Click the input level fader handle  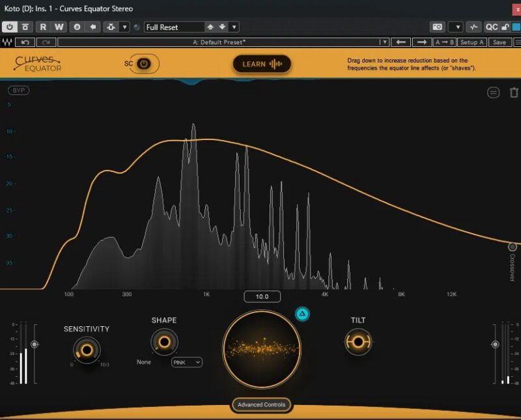click(35, 344)
